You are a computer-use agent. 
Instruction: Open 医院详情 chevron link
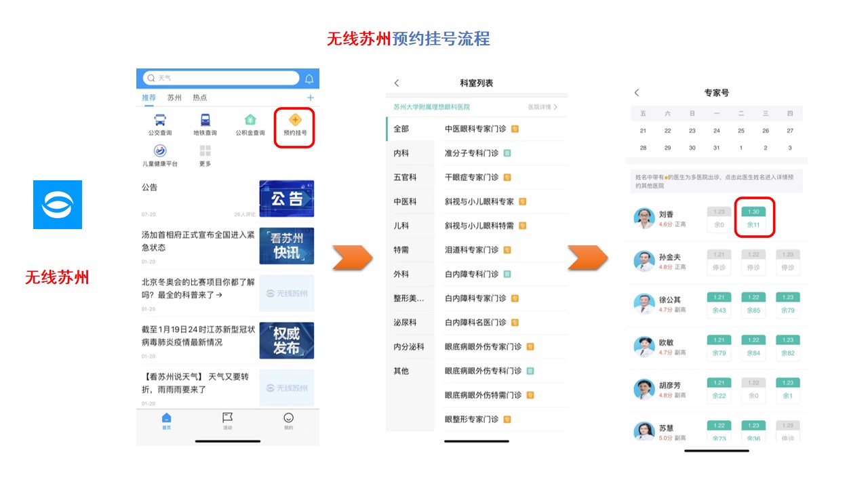click(x=543, y=107)
